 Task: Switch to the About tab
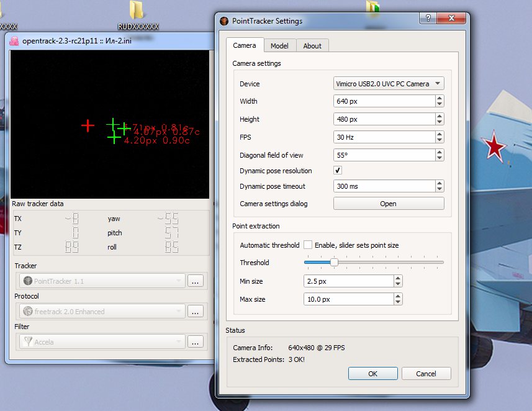pos(312,46)
